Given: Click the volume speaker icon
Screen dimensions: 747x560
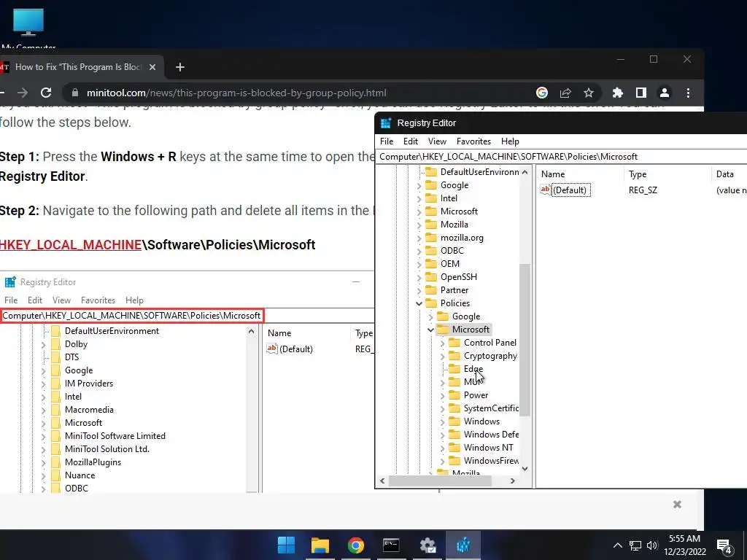Looking at the screenshot, I should point(652,545).
